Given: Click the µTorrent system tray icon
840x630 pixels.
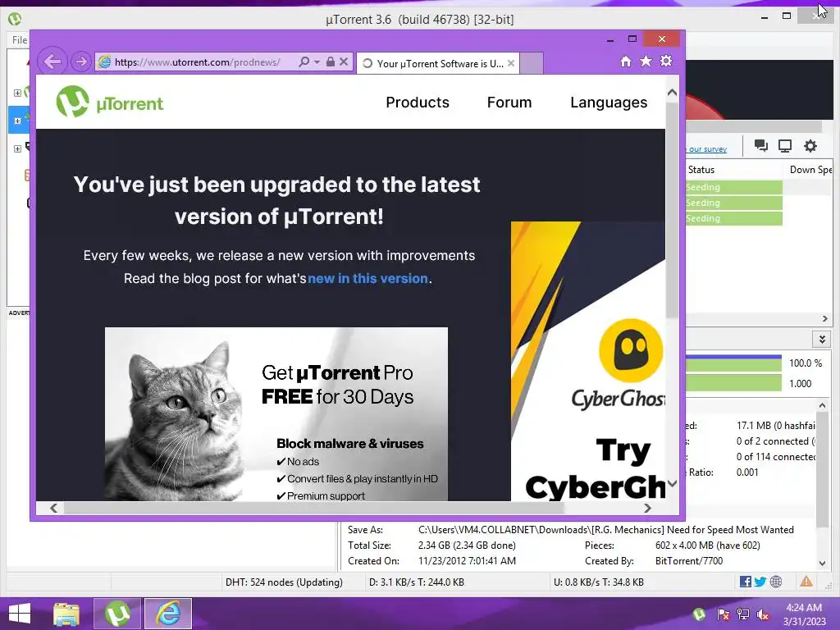Looking at the screenshot, I should click(x=699, y=614).
